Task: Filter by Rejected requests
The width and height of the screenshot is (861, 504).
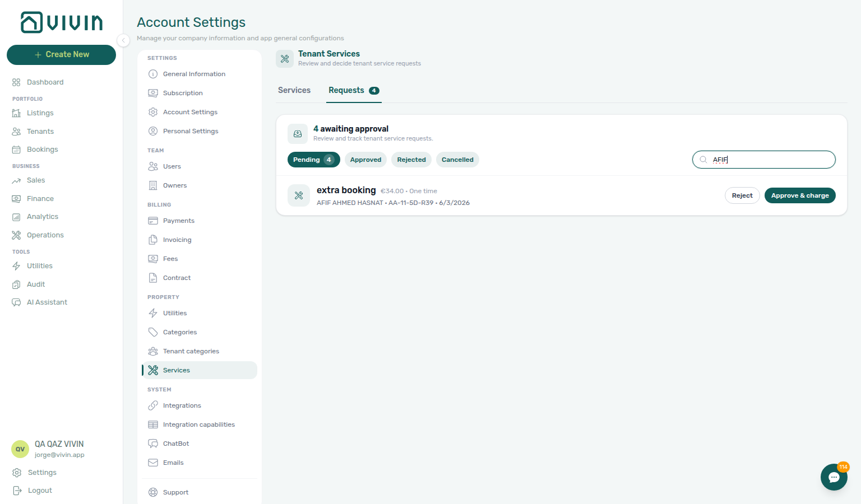Action: coord(411,160)
